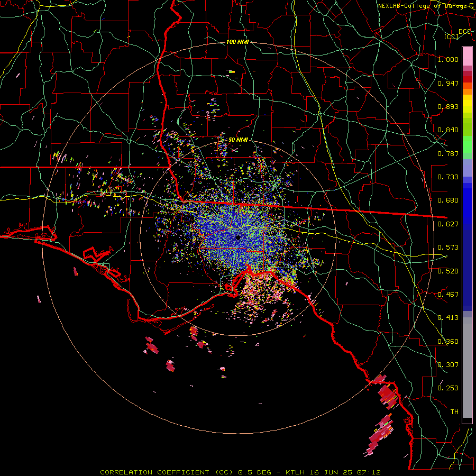Click the 0.573 color scale label
This screenshot has width=476, height=476.
tap(448, 248)
